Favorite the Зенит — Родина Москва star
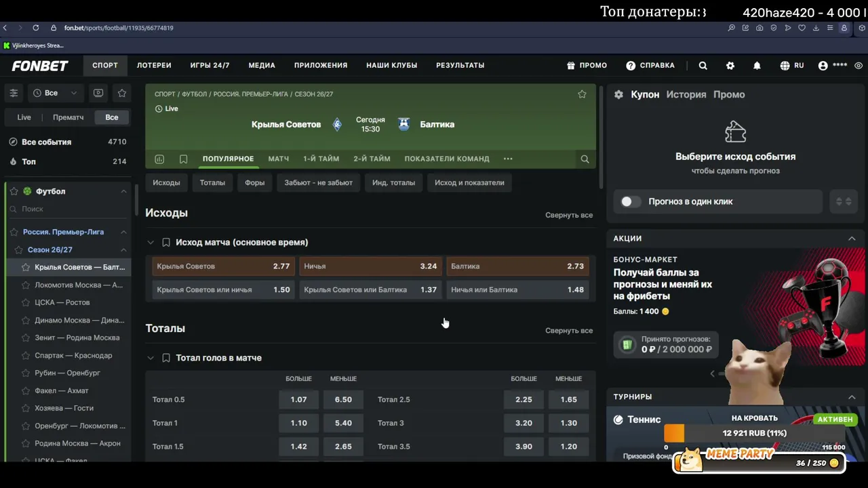The height and width of the screenshot is (488, 868). pyautogui.click(x=26, y=338)
